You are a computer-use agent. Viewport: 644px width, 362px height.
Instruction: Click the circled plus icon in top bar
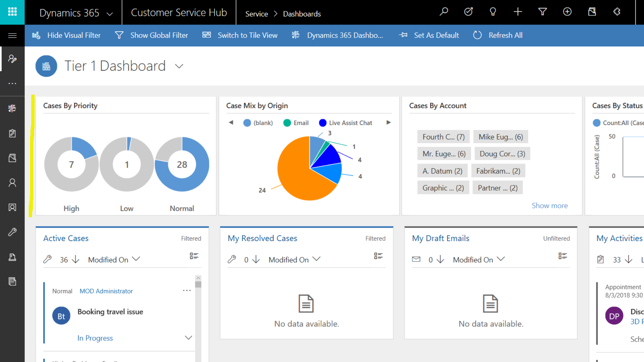tap(567, 12)
